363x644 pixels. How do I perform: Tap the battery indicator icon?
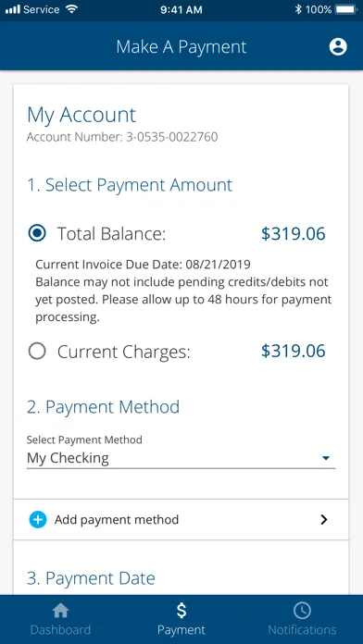(345, 9)
